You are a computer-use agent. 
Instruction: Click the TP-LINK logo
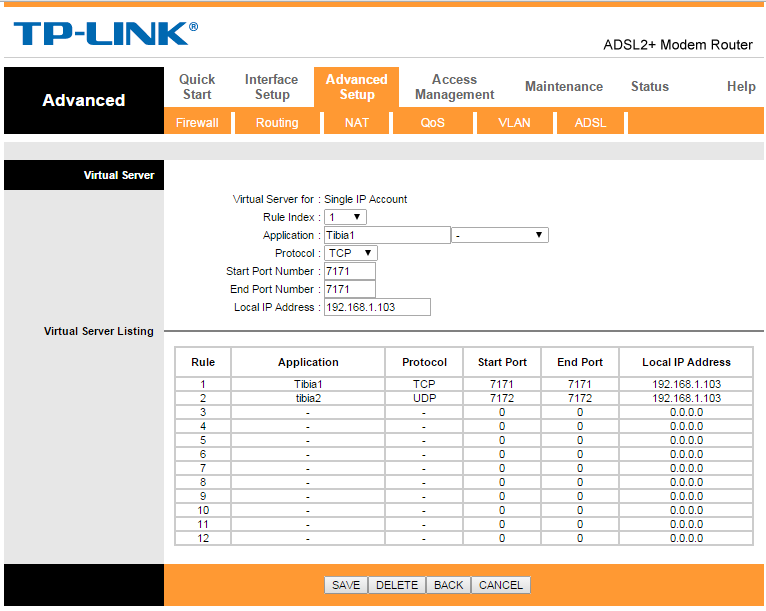click(106, 33)
